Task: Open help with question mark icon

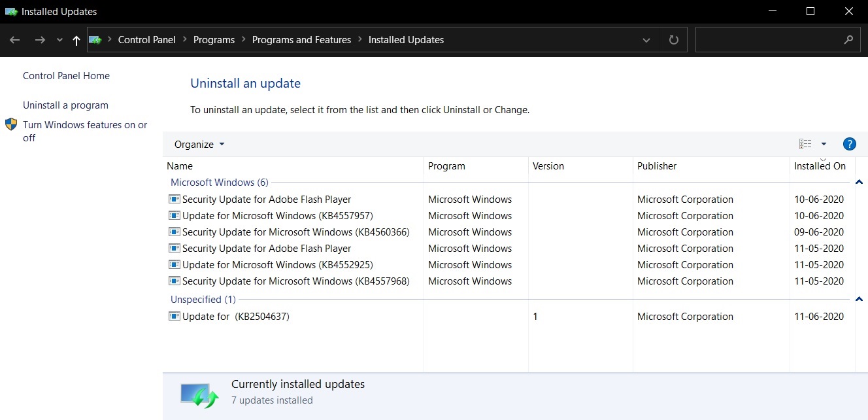Action: click(x=850, y=144)
